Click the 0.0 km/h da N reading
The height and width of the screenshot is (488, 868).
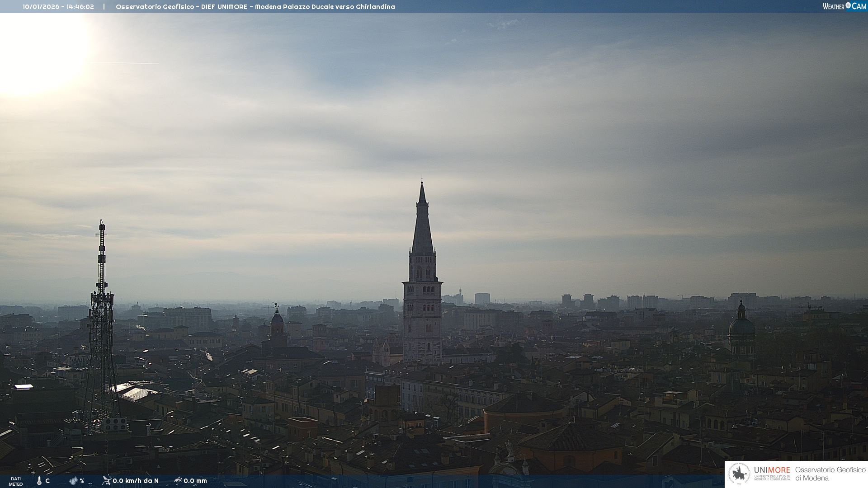[136, 481]
